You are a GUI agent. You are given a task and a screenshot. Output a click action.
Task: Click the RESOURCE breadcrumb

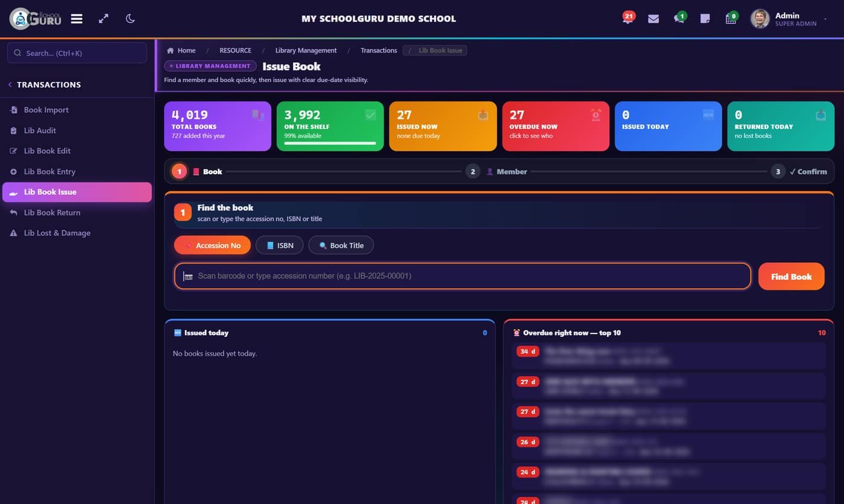pyautogui.click(x=235, y=51)
